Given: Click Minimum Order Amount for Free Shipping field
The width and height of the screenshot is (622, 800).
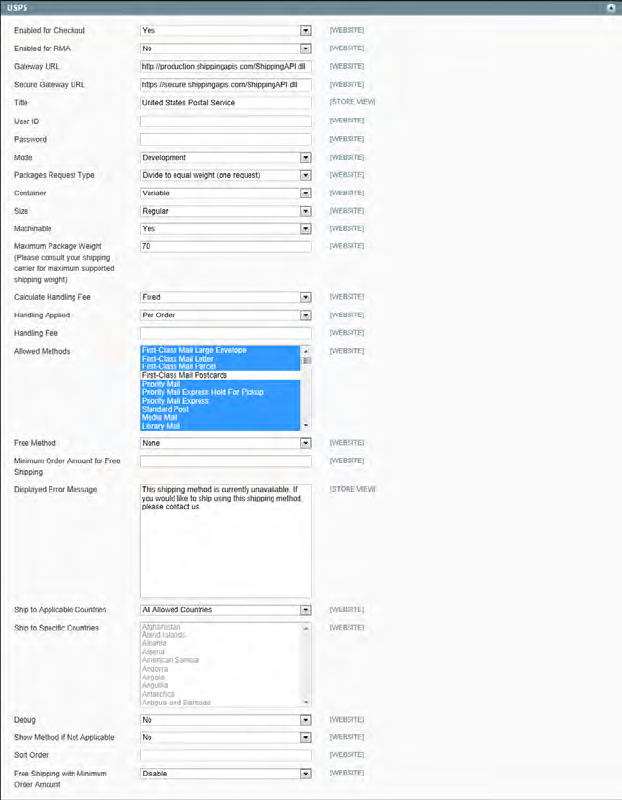Looking at the screenshot, I should (x=226, y=461).
